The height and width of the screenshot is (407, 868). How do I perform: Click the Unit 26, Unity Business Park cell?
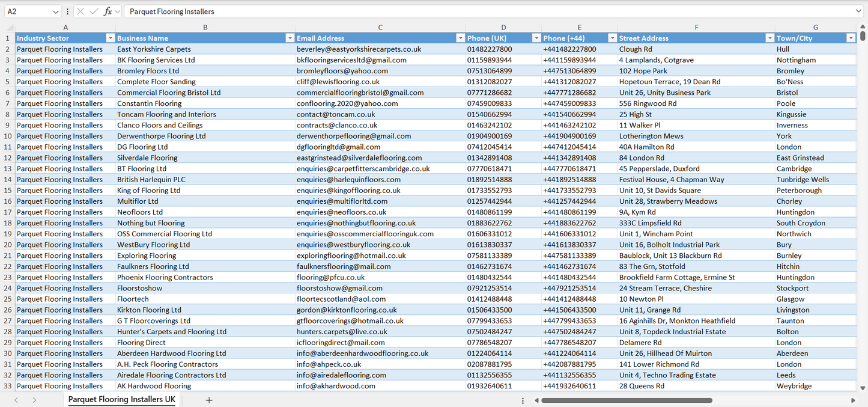point(696,93)
